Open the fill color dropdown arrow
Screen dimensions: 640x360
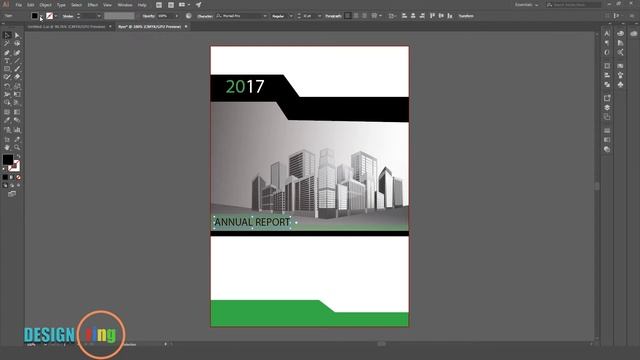pyautogui.click(x=41, y=16)
